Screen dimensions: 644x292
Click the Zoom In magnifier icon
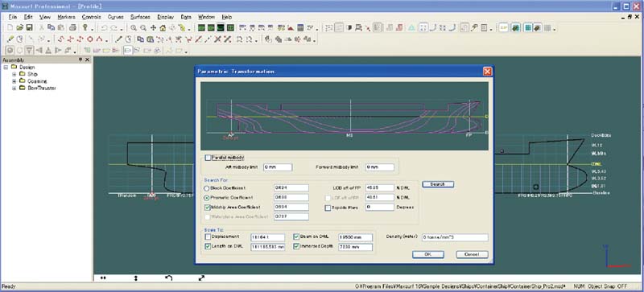(x=134, y=28)
